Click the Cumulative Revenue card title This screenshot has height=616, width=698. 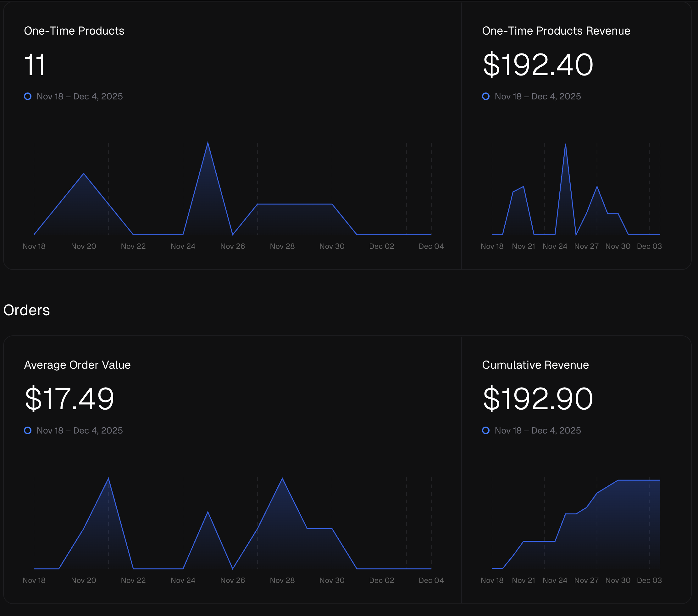pos(535,365)
